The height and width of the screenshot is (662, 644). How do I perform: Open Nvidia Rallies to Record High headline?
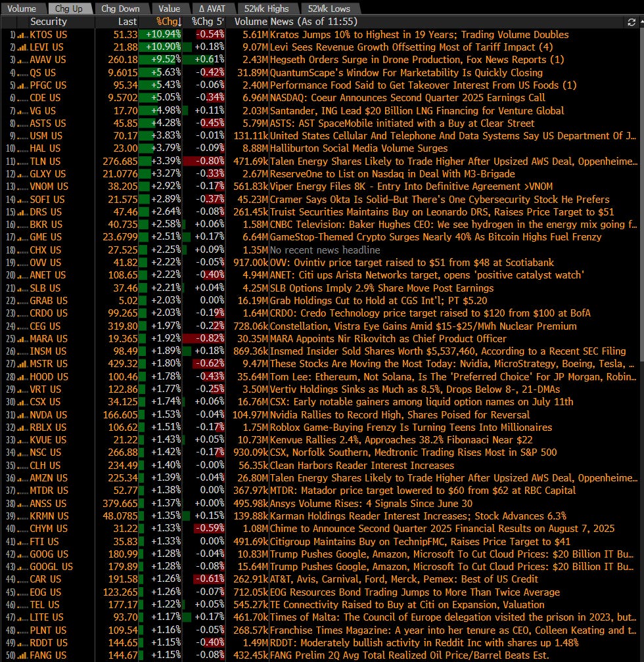(x=400, y=415)
